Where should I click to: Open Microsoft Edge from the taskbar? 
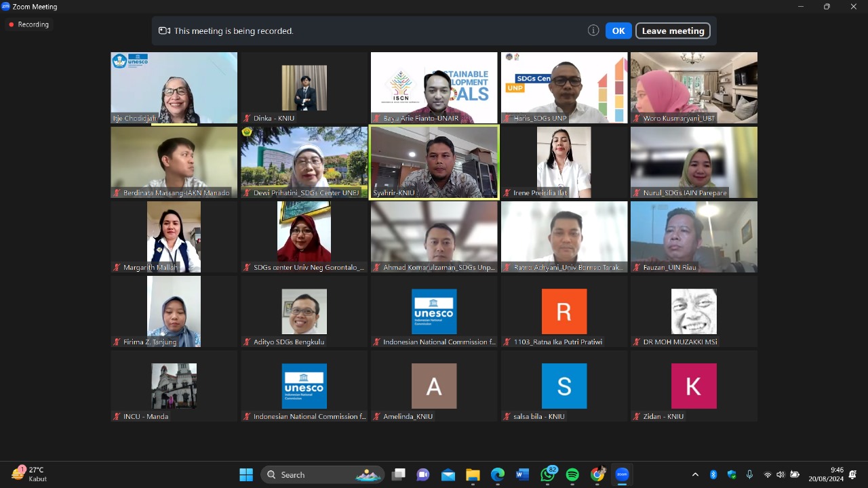[x=498, y=474]
